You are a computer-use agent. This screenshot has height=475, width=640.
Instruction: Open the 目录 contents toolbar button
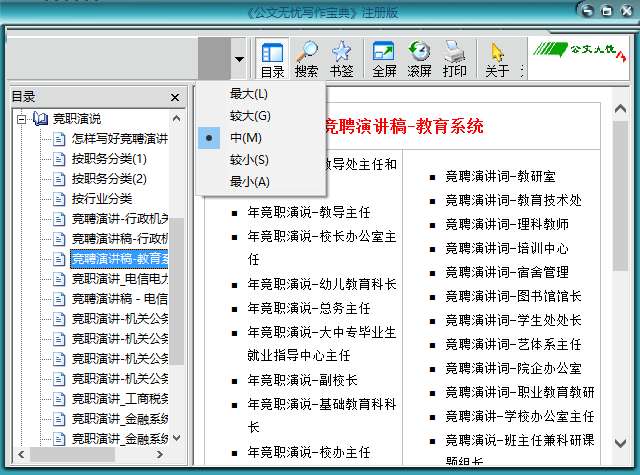click(272, 60)
